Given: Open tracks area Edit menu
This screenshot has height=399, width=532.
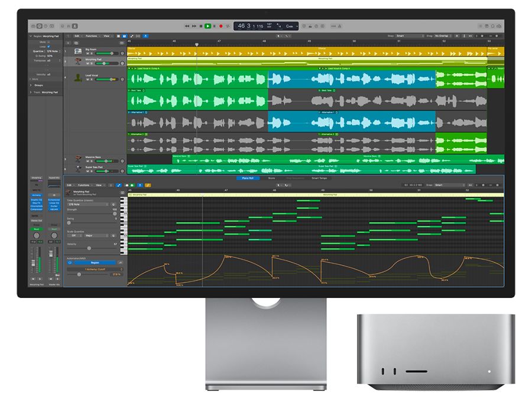Looking at the screenshot, I should [x=77, y=36].
